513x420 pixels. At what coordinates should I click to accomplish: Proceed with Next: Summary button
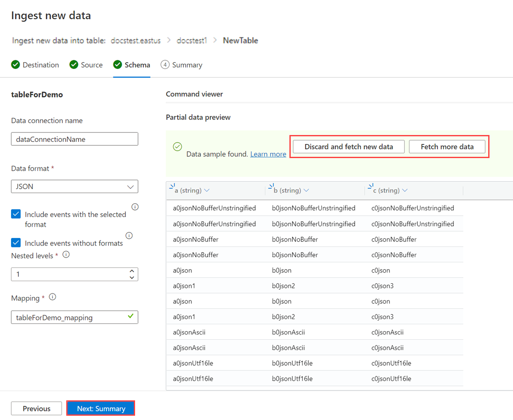[101, 408]
